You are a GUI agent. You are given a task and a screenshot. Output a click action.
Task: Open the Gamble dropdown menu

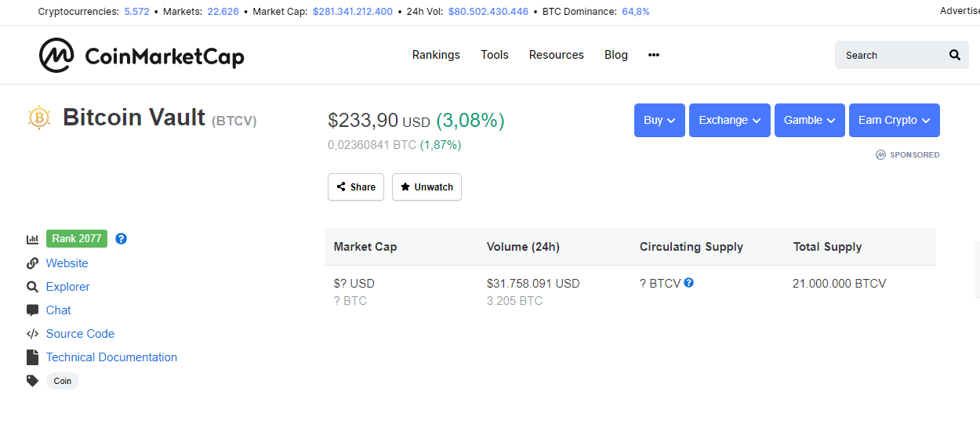click(810, 120)
